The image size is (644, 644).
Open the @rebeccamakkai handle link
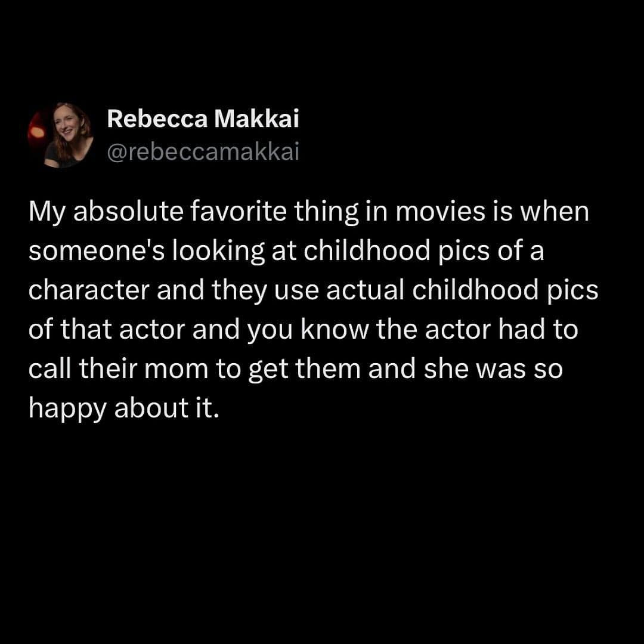coord(203,152)
